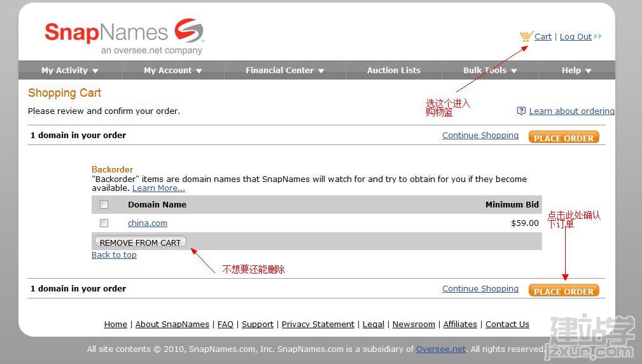Expand the My Activity dropdown arrow
Screen dimensions: 642x364
coord(95,71)
